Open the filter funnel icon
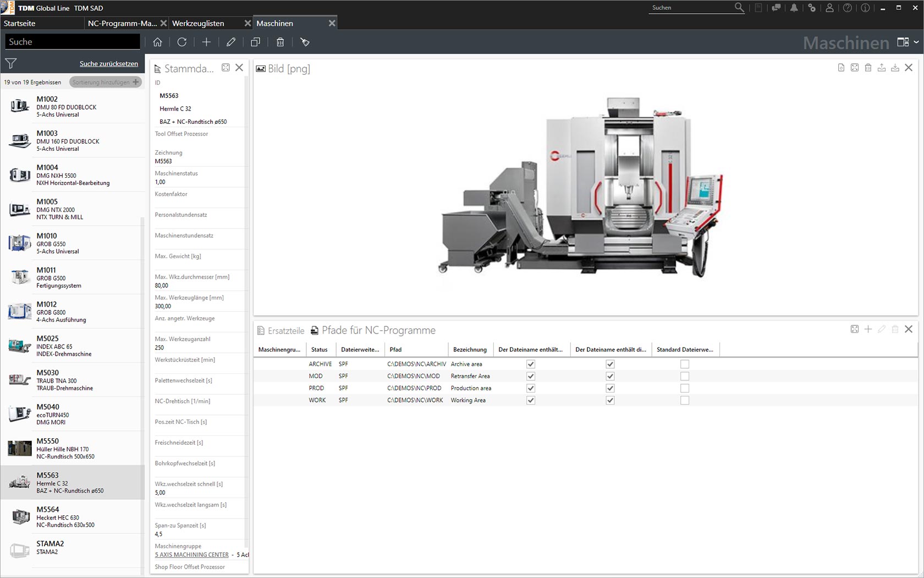This screenshot has width=924, height=578. tap(10, 63)
